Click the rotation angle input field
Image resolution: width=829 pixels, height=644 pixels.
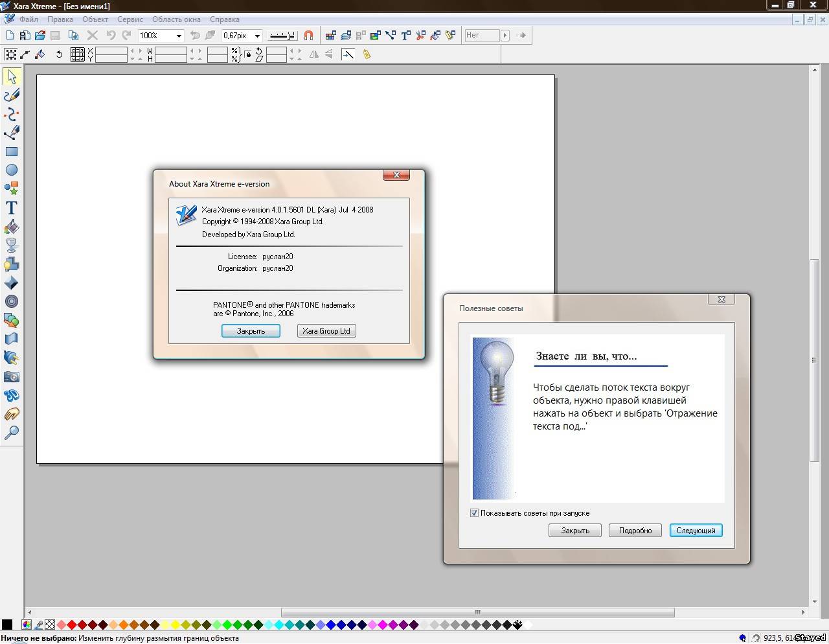277,51
